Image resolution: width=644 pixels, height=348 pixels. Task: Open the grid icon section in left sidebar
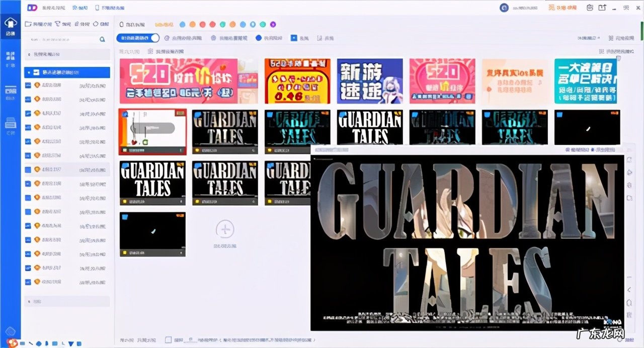10,56
